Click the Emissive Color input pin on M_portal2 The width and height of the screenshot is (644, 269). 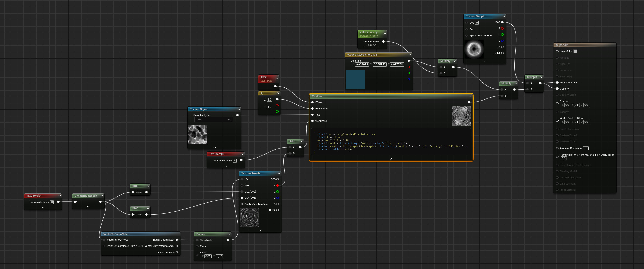[557, 82]
